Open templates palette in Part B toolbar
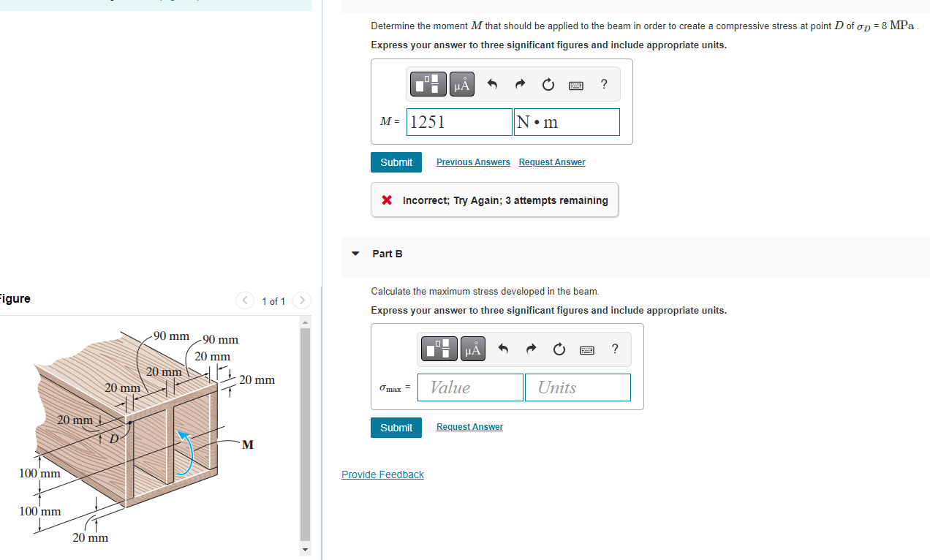 tap(439, 349)
